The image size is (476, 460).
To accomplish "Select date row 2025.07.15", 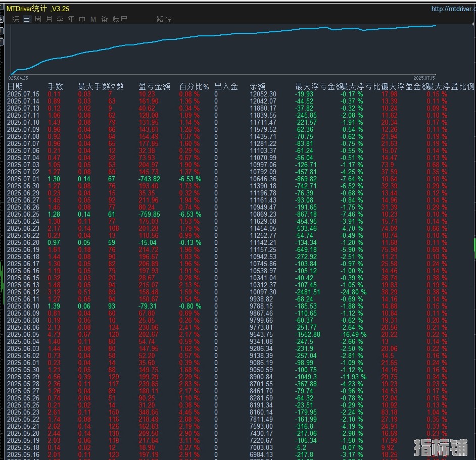I will (23, 94).
